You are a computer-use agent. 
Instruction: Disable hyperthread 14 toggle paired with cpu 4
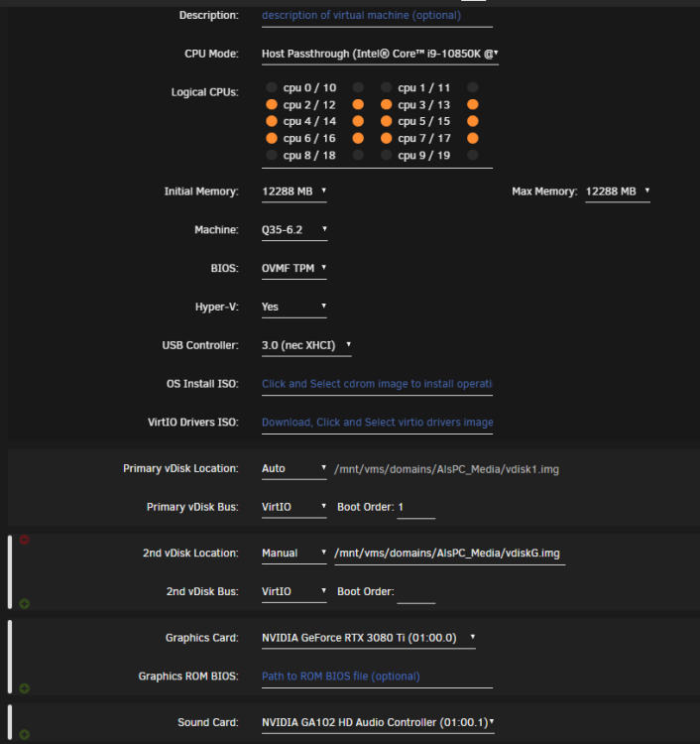(358, 121)
